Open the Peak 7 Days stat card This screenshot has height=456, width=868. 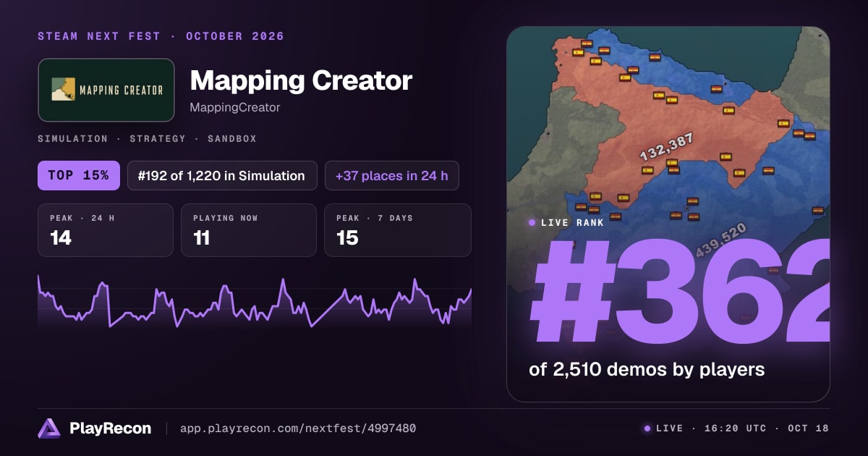[x=398, y=230]
